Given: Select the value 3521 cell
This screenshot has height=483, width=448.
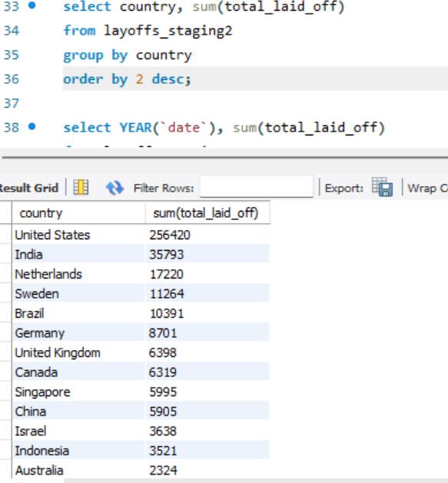Looking at the screenshot, I should pos(207,451).
